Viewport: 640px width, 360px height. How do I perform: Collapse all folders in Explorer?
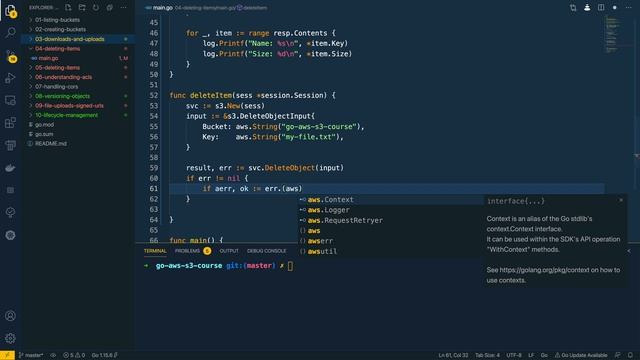point(109,7)
